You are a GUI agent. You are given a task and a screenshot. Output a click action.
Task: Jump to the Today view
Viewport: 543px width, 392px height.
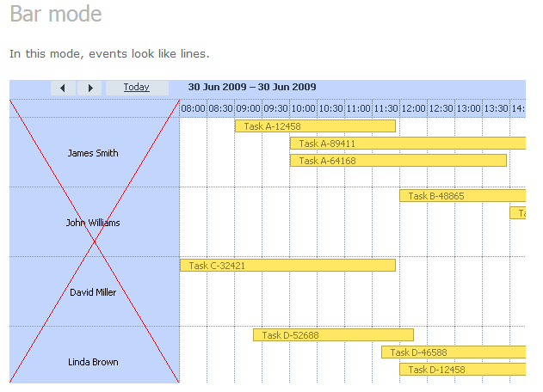pos(136,88)
